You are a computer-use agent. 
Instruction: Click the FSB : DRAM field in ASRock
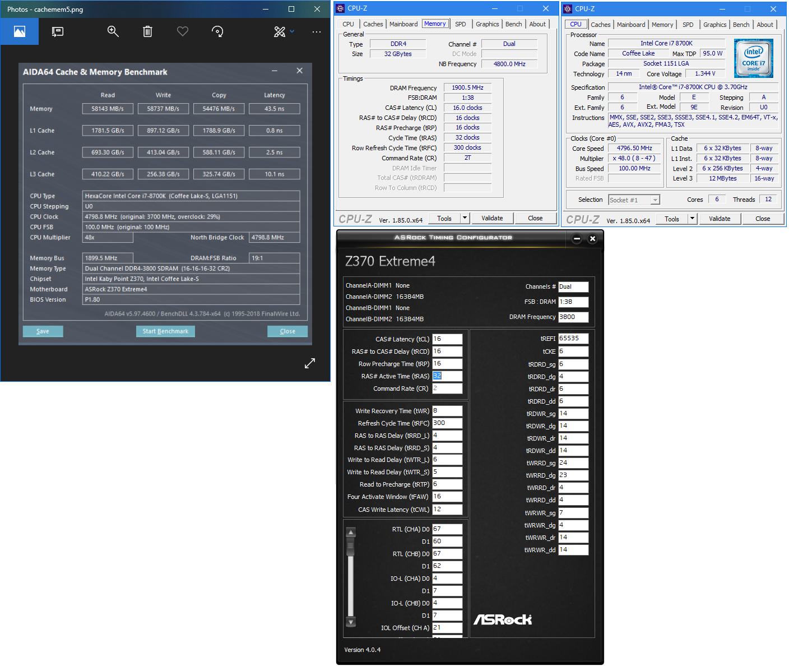pyautogui.click(x=573, y=302)
